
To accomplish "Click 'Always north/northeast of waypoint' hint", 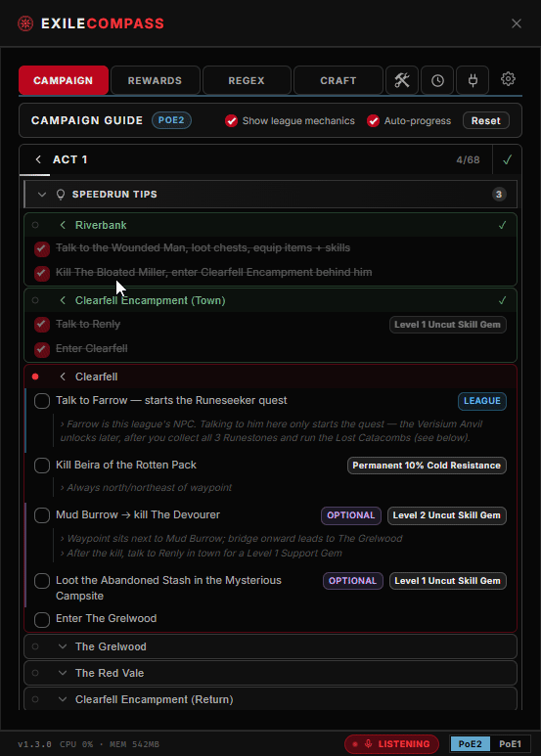I will point(146,487).
